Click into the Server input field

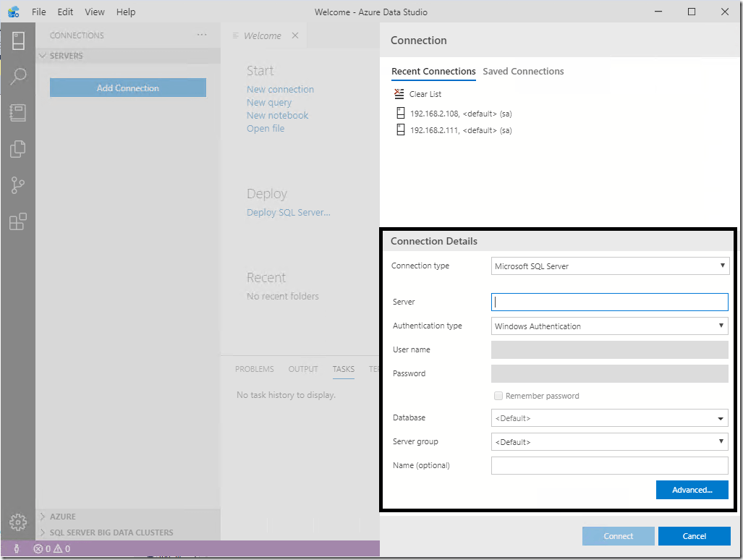click(610, 302)
